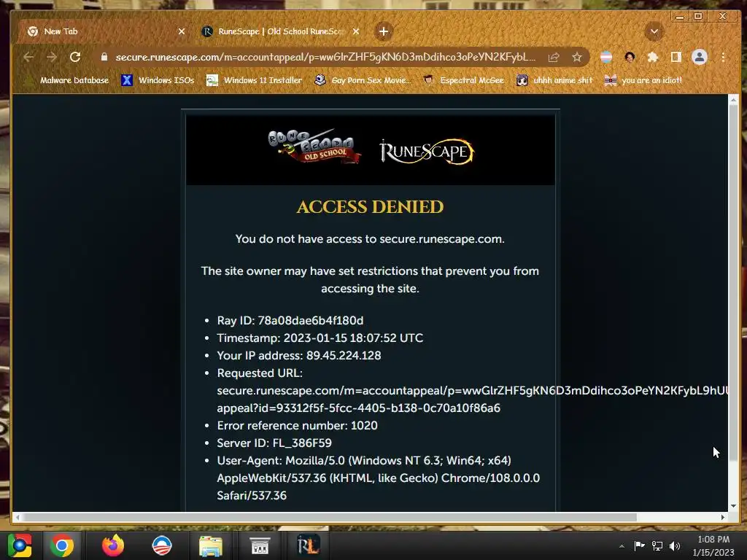The image size is (747, 560).
Task: Open the store-like taskbar app icon
Action: [x=260, y=545]
